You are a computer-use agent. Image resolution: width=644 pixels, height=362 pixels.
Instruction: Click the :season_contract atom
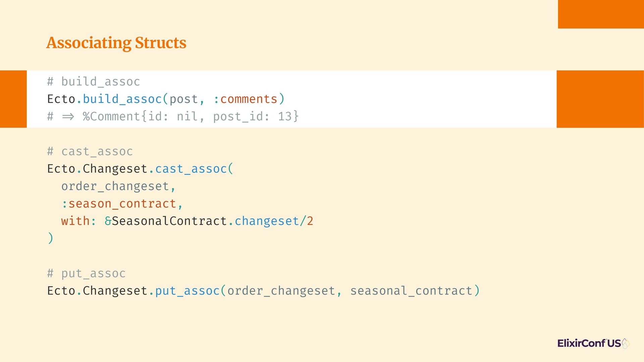[x=119, y=204]
